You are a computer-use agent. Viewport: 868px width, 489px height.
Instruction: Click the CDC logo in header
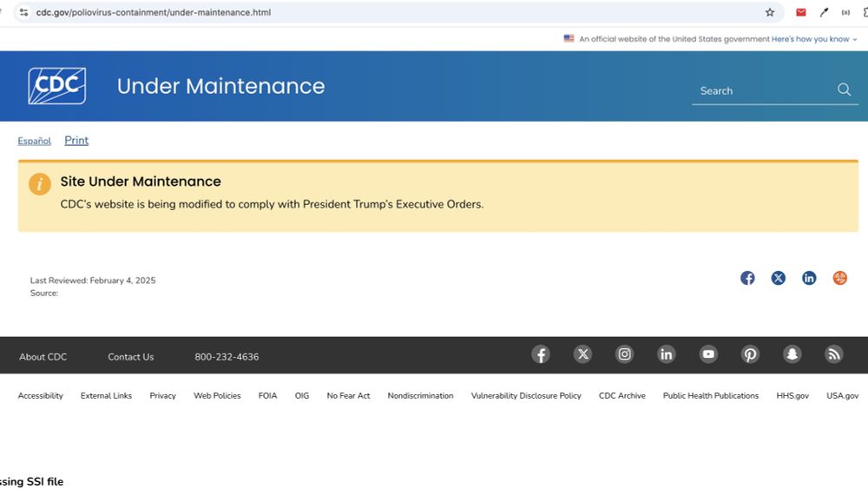coord(57,86)
